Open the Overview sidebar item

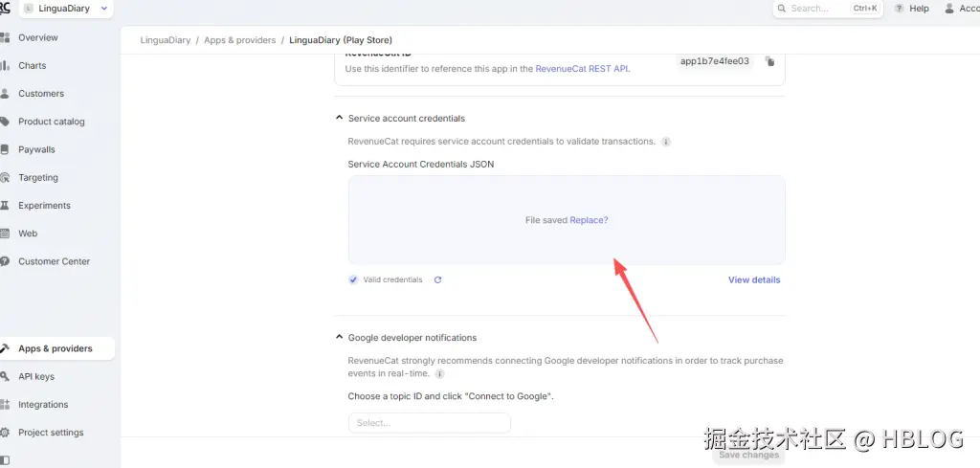[37, 37]
